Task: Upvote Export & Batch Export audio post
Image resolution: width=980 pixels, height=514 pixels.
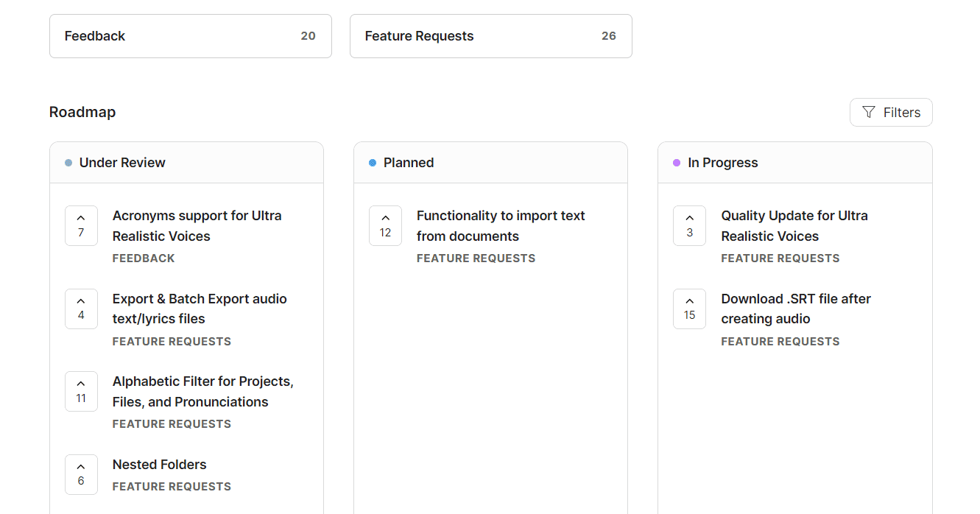Action: point(81,309)
